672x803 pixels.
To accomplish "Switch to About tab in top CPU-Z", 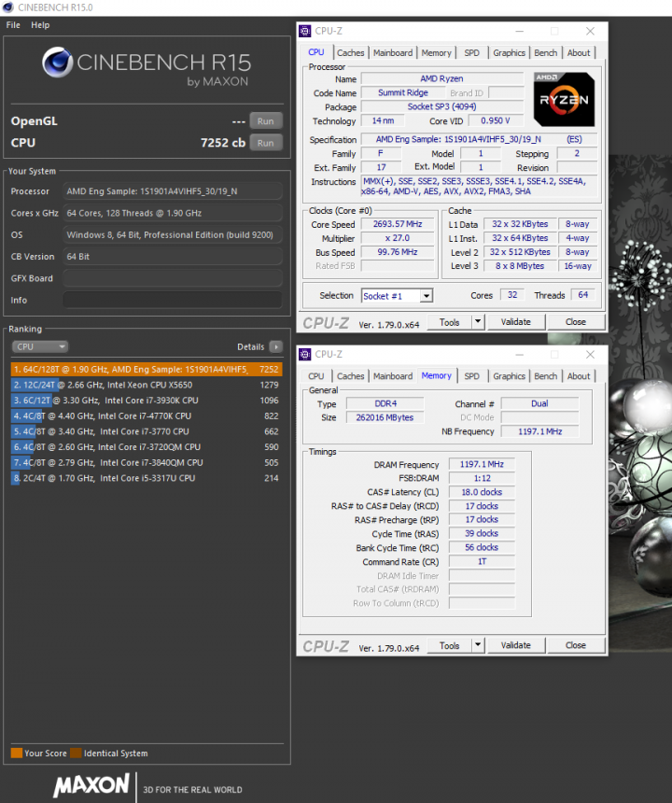I will [579, 52].
